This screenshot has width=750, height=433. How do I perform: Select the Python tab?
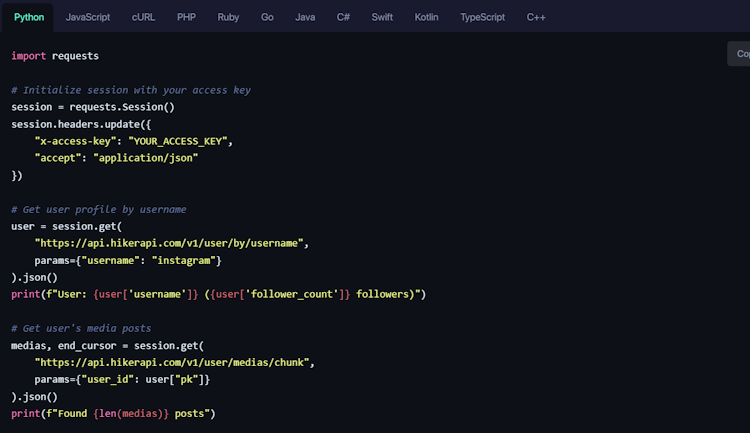coord(29,18)
